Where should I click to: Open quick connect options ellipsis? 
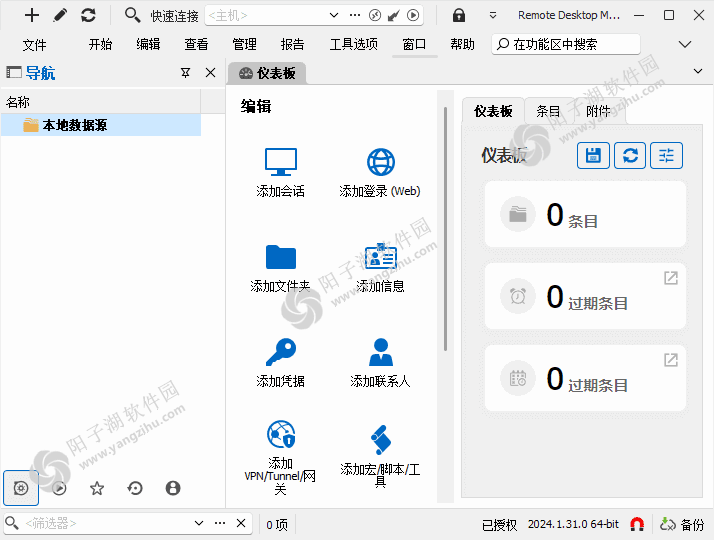coord(355,15)
